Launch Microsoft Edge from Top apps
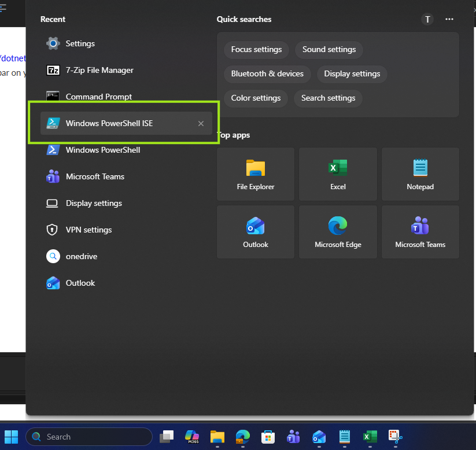The width and height of the screenshot is (476, 450). tap(338, 232)
